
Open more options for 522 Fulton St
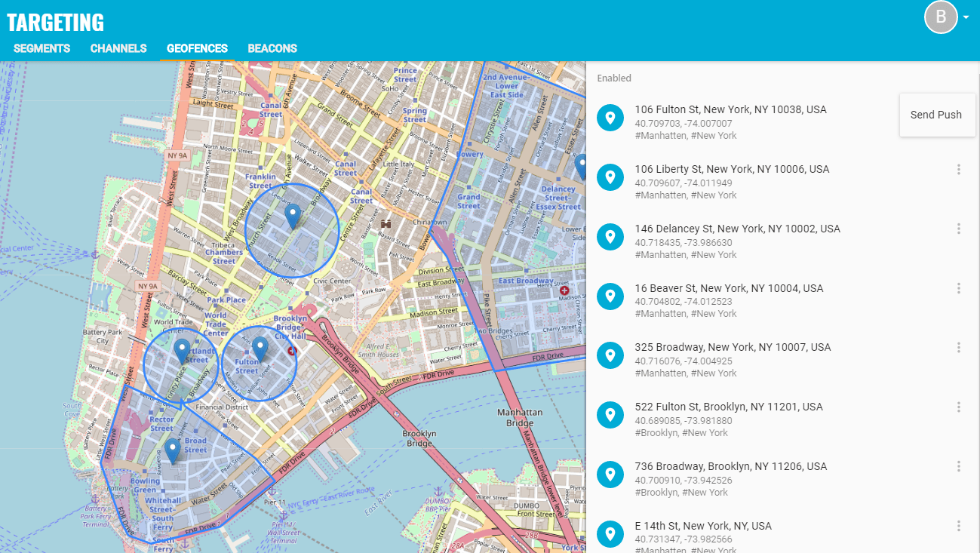959,407
